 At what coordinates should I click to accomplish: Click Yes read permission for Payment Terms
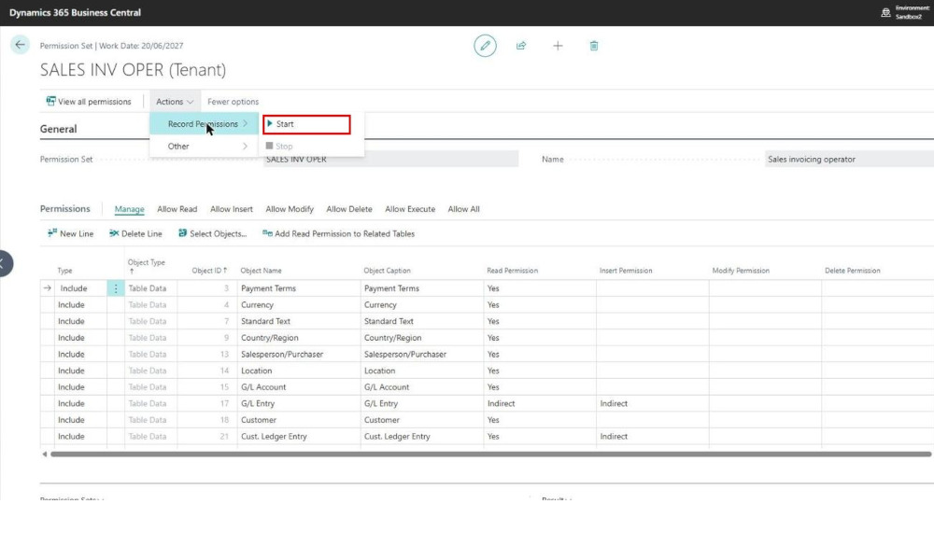(540, 288)
